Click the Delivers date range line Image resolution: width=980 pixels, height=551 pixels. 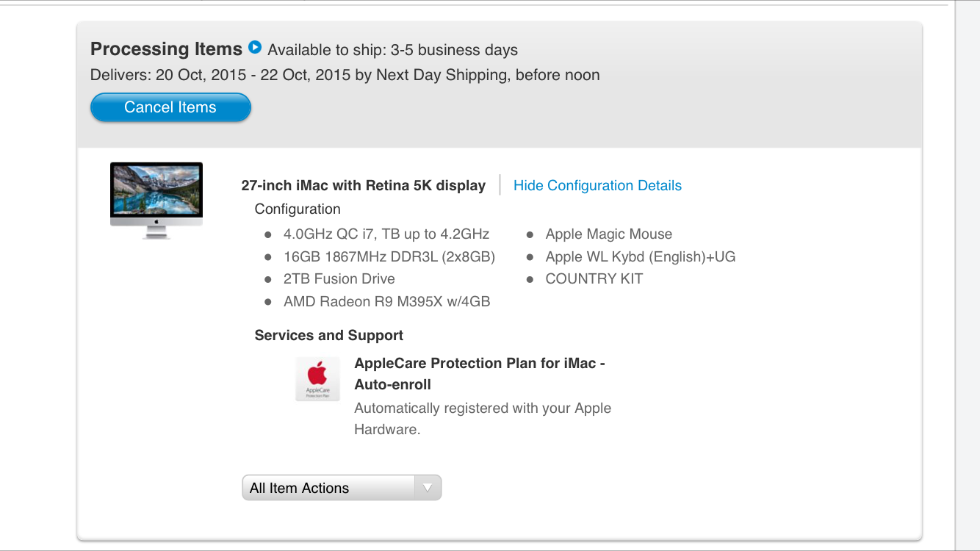(x=345, y=75)
